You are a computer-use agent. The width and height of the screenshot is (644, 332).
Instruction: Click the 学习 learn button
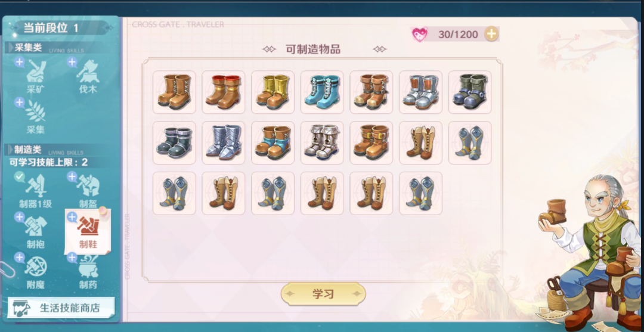[323, 294]
